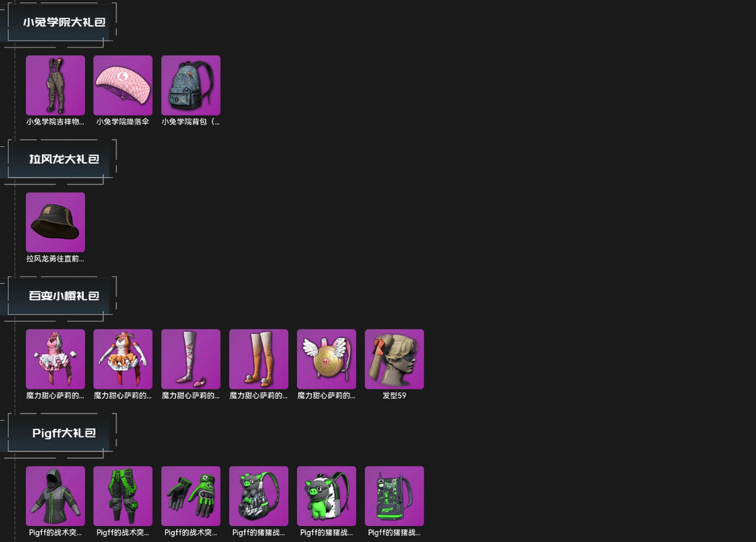Select the black 拉风龙 bucket hat
Viewport: 756px width, 542px height.
(55, 222)
